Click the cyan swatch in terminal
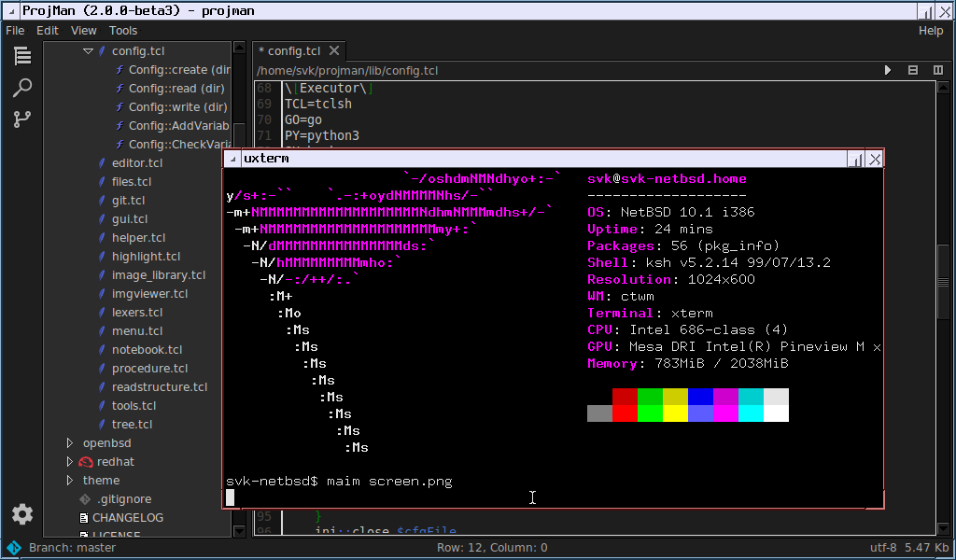The height and width of the screenshot is (560, 956). point(751,413)
